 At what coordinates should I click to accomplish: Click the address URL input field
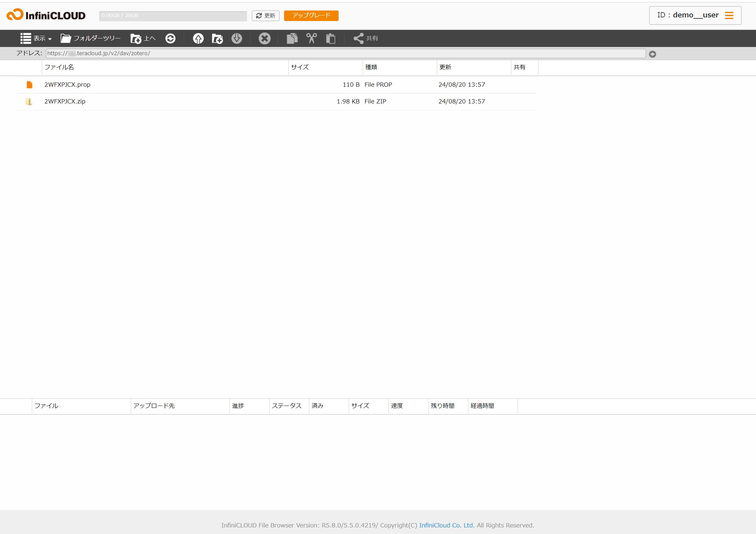pyautogui.click(x=345, y=53)
